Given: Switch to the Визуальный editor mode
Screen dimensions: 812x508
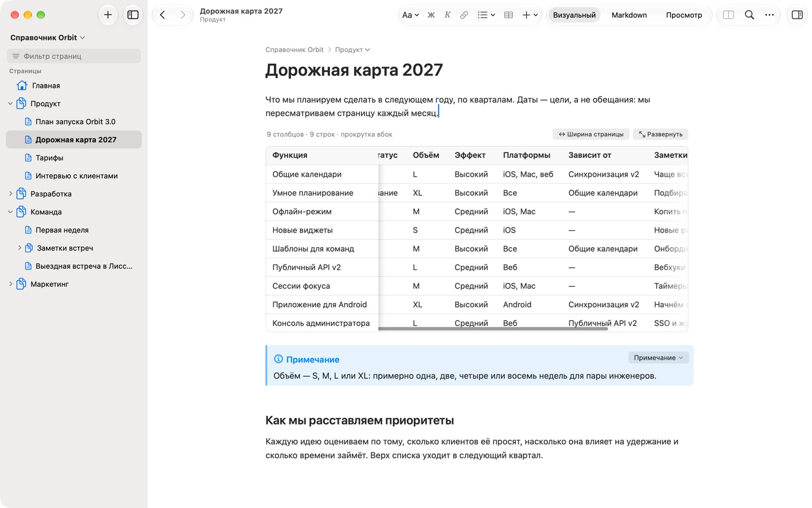Looking at the screenshot, I should 574,15.
